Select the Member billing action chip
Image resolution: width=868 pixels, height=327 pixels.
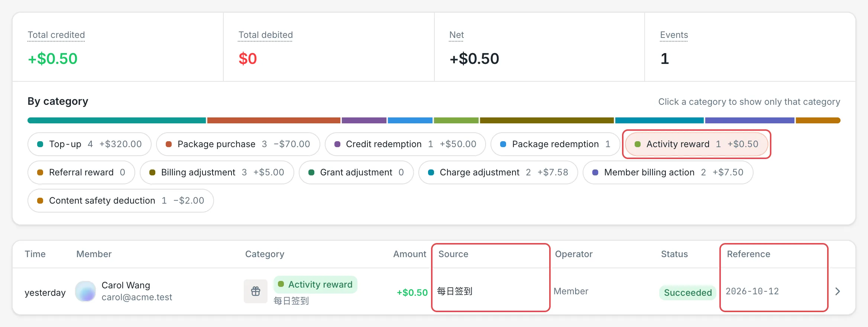coord(668,172)
